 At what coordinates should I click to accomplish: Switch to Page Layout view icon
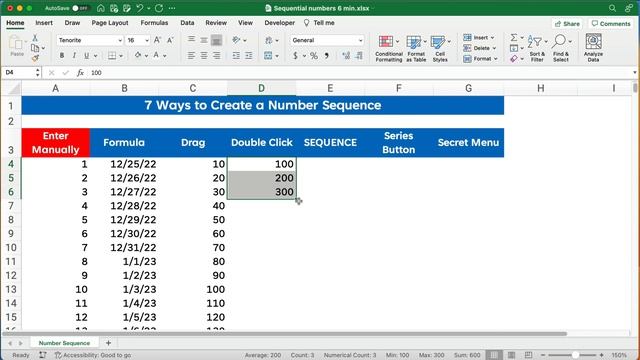pyautogui.click(x=511, y=355)
